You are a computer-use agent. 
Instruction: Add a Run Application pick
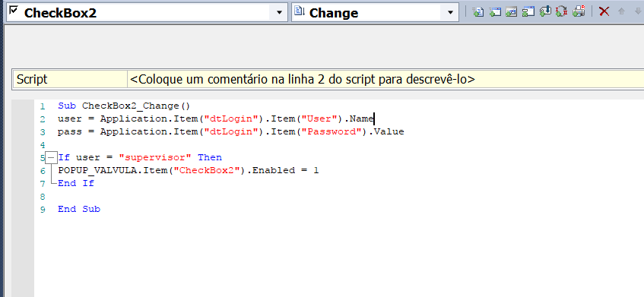528,11
